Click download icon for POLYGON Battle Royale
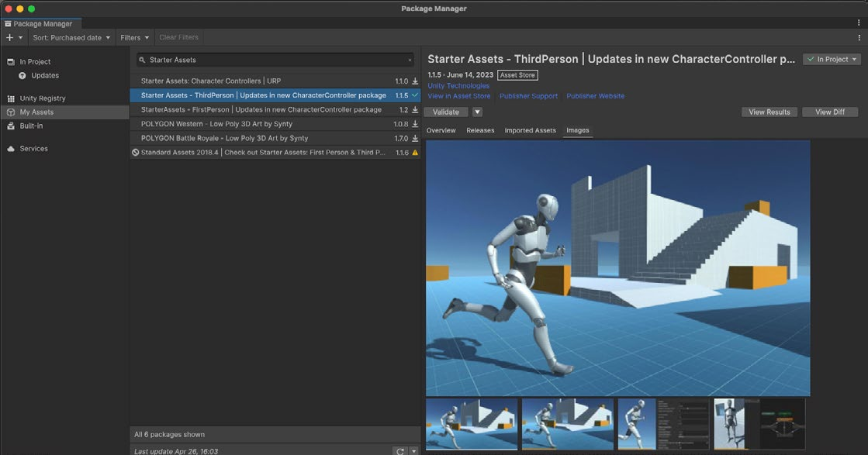The image size is (868, 455). [x=415, y=138]
